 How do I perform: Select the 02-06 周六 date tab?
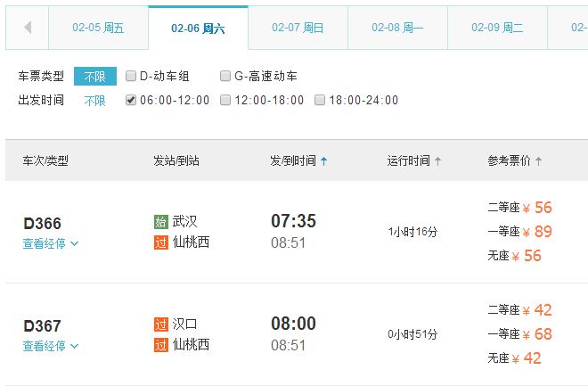198,29
